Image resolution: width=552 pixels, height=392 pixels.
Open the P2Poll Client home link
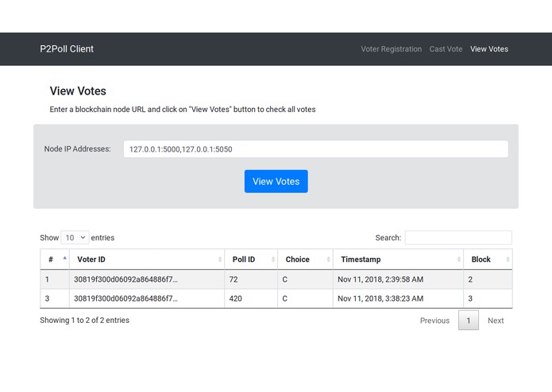pos(67,49)
